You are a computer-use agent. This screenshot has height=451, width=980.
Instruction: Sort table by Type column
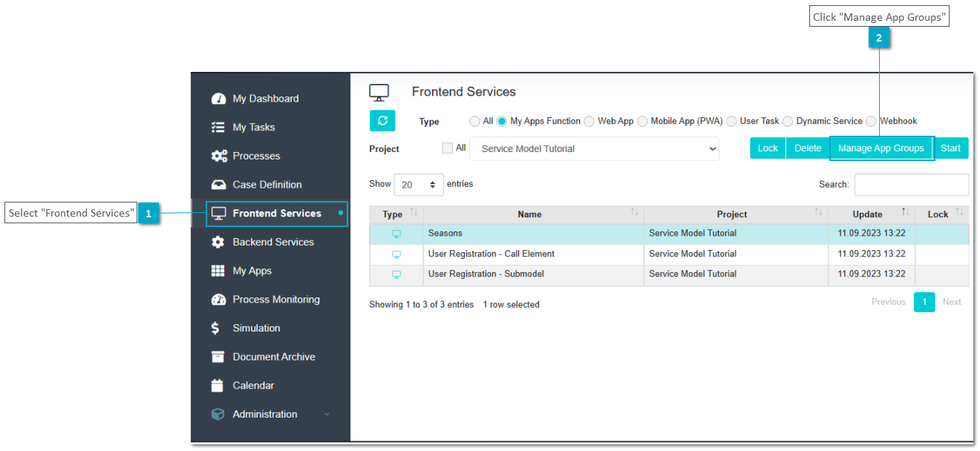point(396,214)
